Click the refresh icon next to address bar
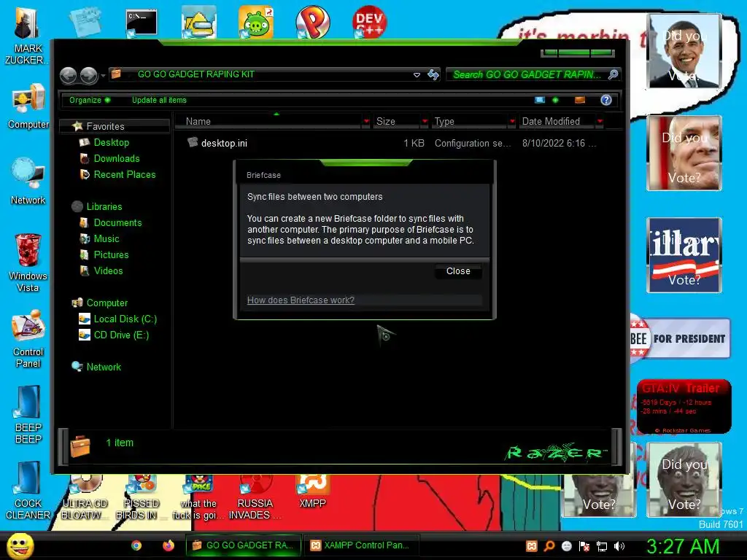This screenshot has height=560, width=747. coord(433,74)
